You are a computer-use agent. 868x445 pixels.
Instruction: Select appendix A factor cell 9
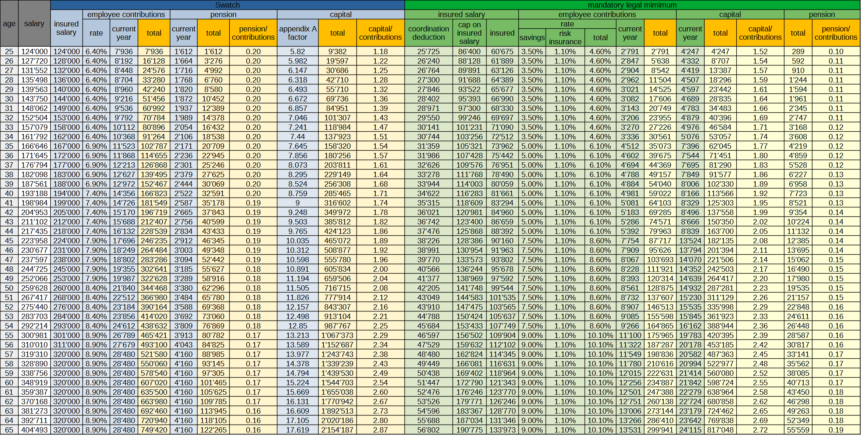coord(298,203)
